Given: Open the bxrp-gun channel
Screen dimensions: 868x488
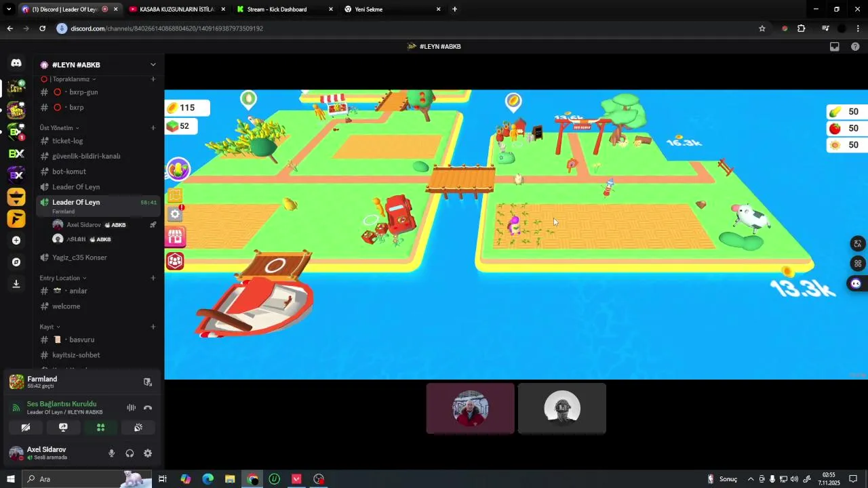Looking at the screenshot, I should (98, 92).
